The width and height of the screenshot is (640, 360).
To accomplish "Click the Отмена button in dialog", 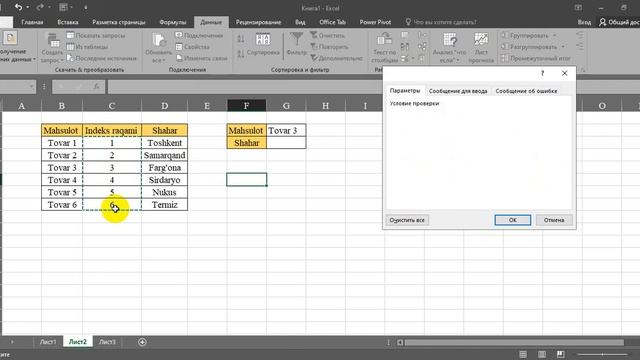I will pos(554,220).
